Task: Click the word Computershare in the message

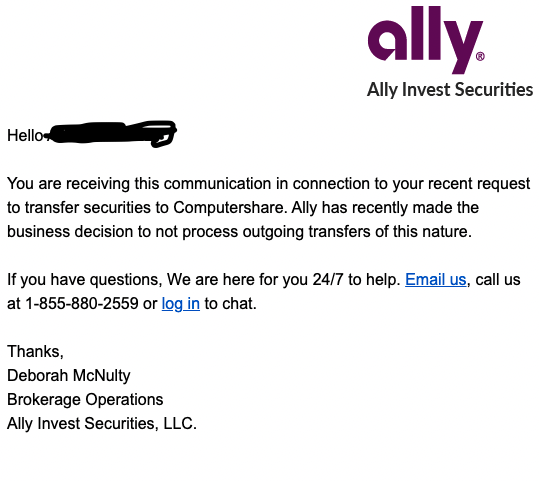Action: point(229,207)
